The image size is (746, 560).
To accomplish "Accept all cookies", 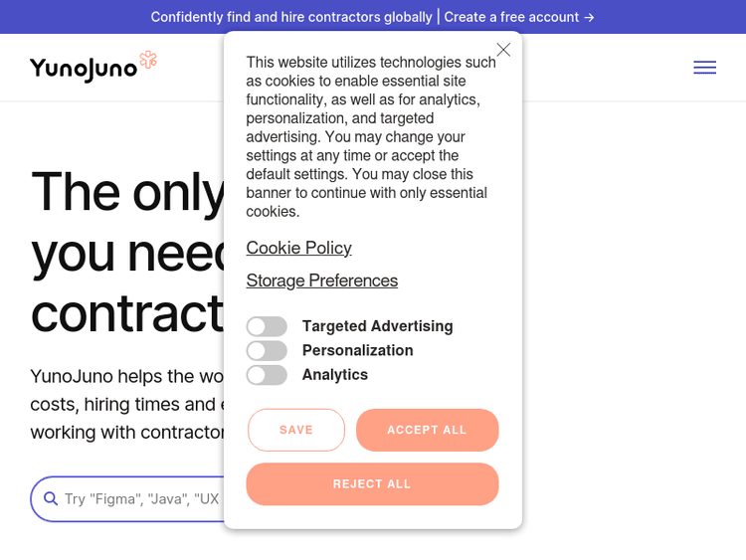I will [427, 430].
